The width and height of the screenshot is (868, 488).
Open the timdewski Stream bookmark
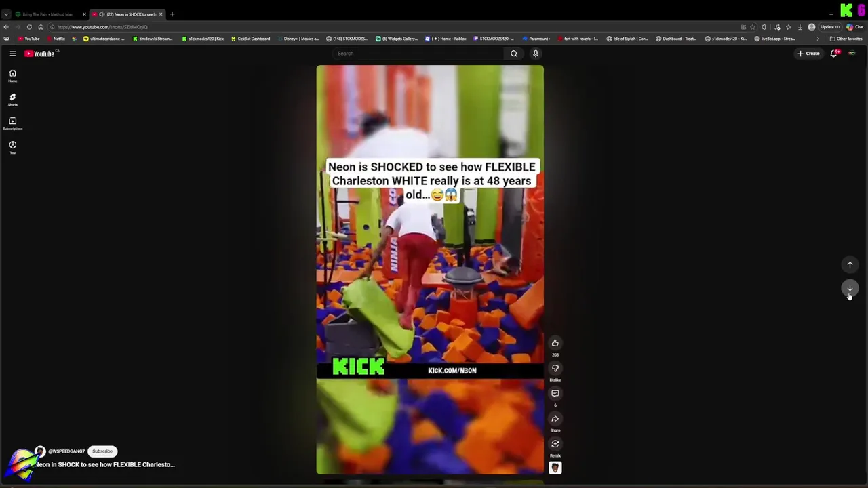coord(153,39)
